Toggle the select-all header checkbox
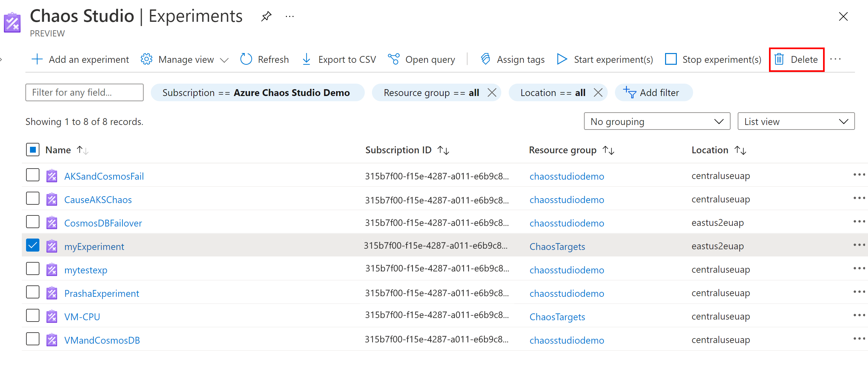 (32, 150)
